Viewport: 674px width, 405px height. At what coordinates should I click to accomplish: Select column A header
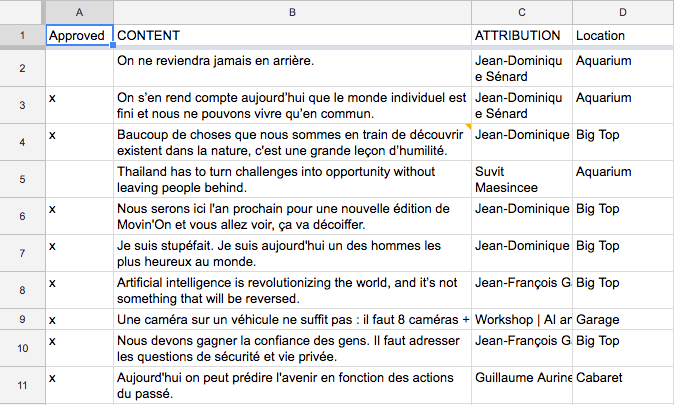point(80,11)
